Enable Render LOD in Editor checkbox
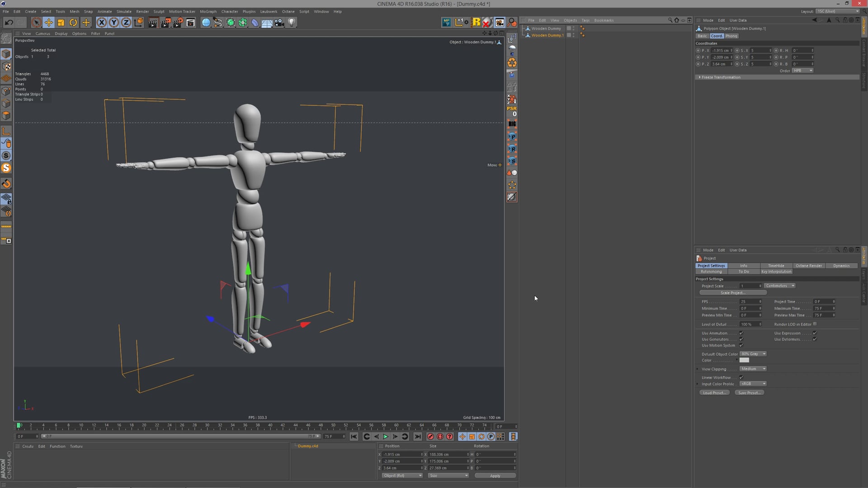 click(815, 324)
